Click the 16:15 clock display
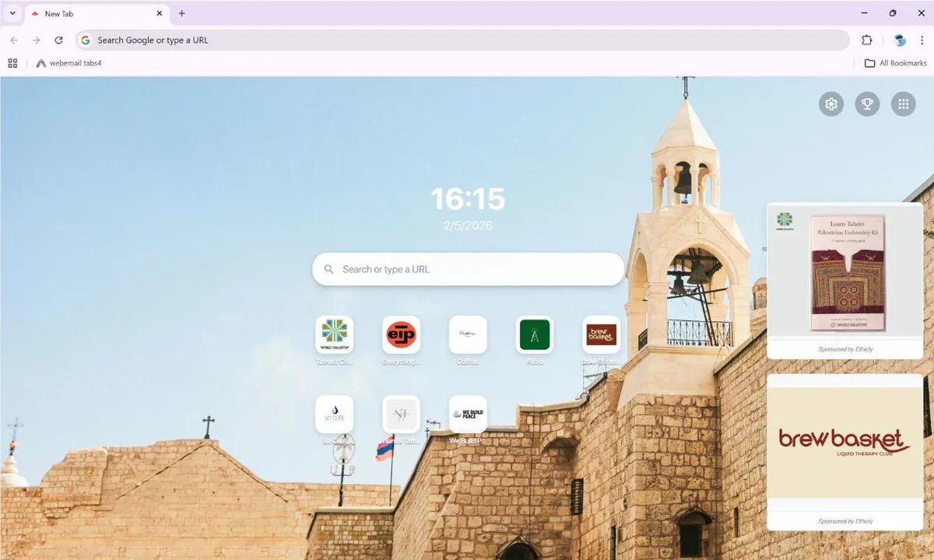Screen dimensions: 934x560 (469, 199)
